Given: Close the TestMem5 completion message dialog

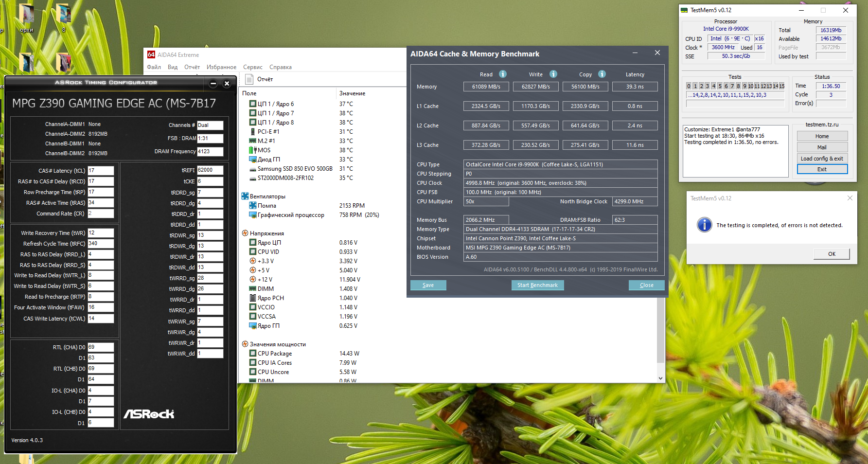Looking at the screenshot, I should [850, 198].
